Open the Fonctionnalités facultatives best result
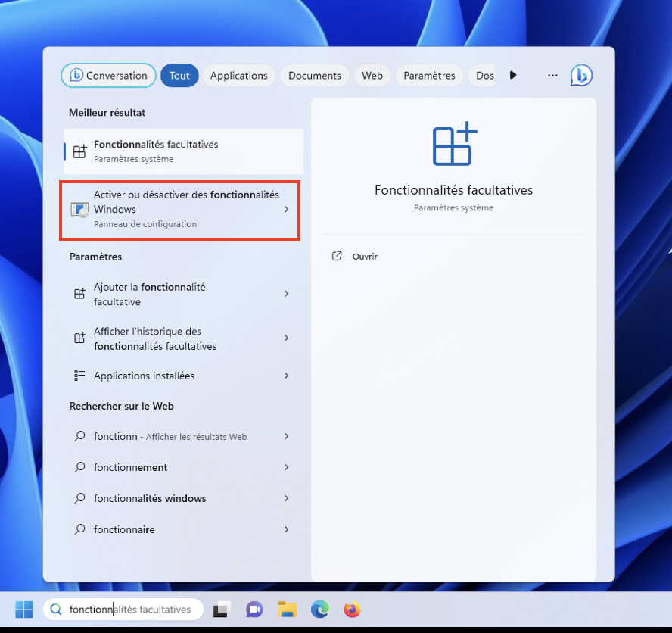Viewport: 672px width, 633px height. (x=183, y=151)
